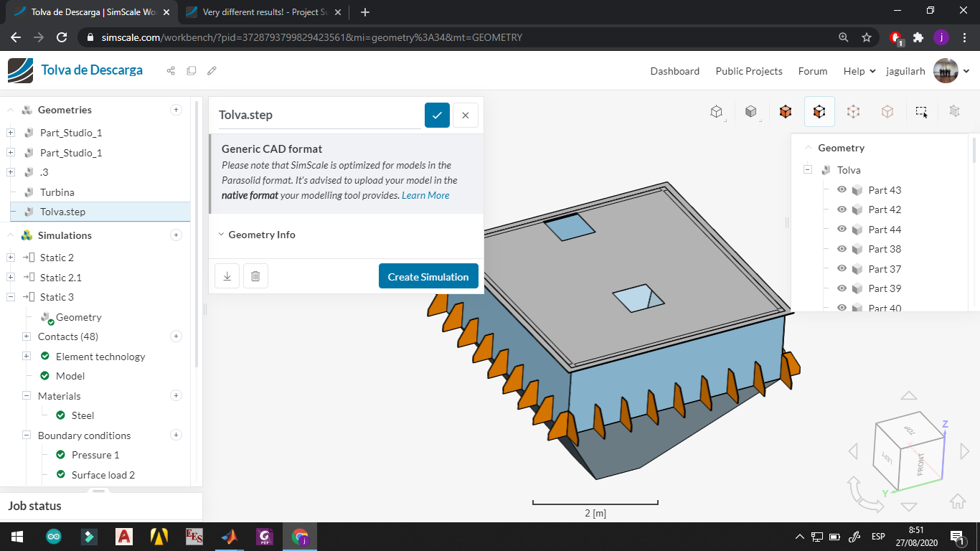Viewport: 980px width, 551px height.
Task: Activate the volume selection filter icon
Action: (785, 112)
